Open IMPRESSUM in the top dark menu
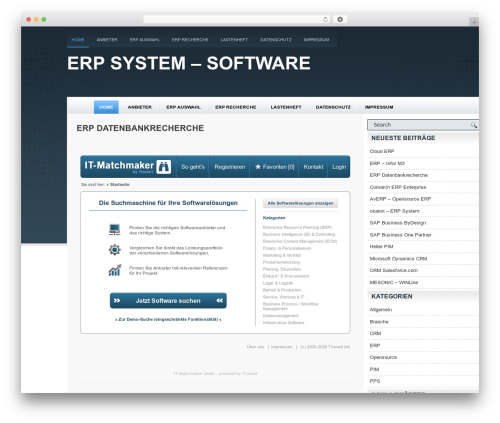 (316, 40)
